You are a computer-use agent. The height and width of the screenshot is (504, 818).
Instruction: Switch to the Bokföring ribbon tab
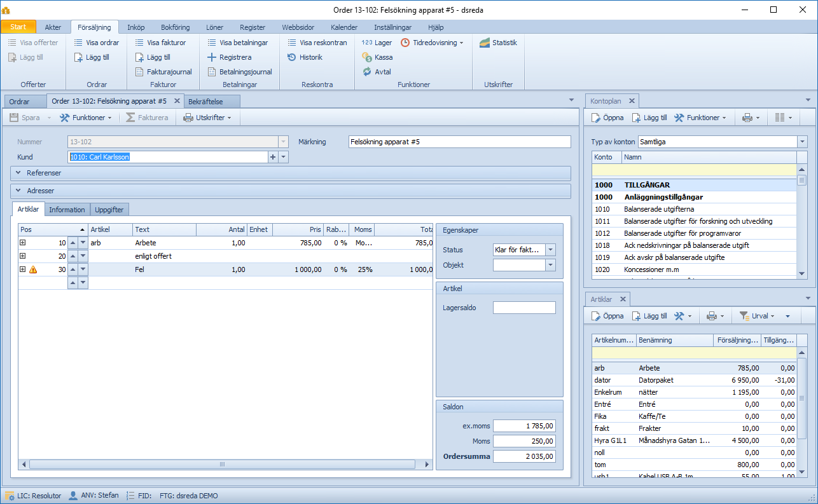point(174,27)
